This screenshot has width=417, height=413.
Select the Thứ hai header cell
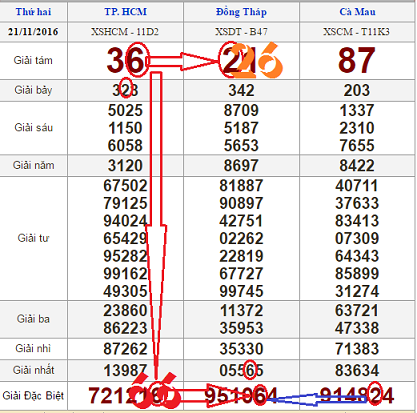[33, 12]
